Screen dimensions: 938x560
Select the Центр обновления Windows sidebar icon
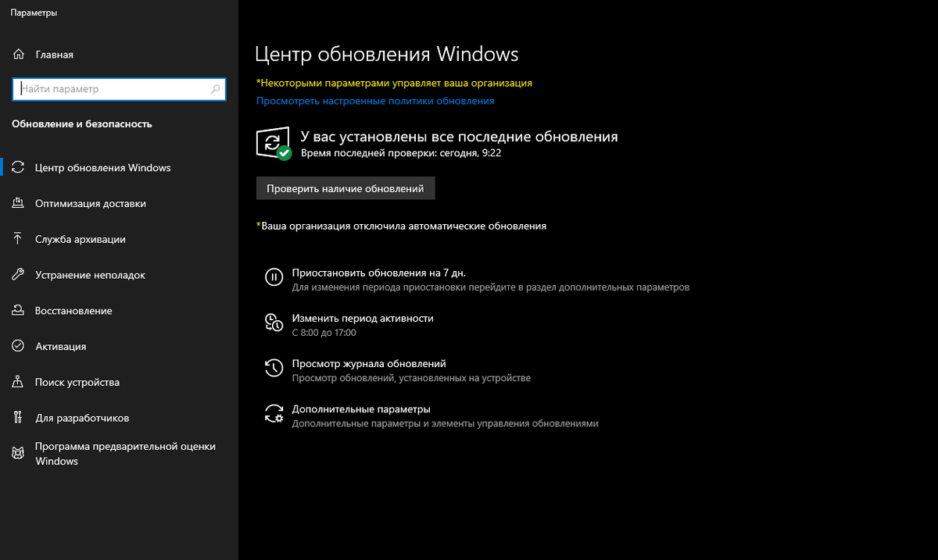pos(17,166)
